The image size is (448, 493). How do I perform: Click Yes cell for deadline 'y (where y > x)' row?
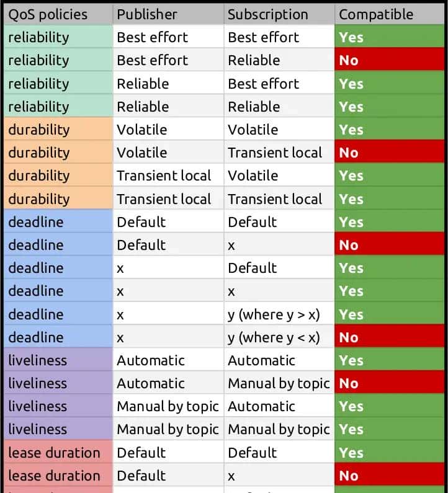pyautogui.click(x=391, y=314)
